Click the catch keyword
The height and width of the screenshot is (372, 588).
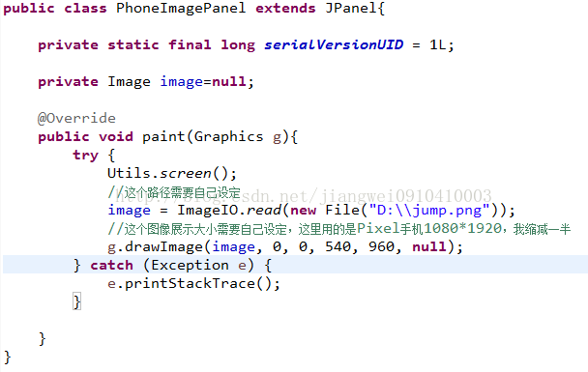(112, 265)
